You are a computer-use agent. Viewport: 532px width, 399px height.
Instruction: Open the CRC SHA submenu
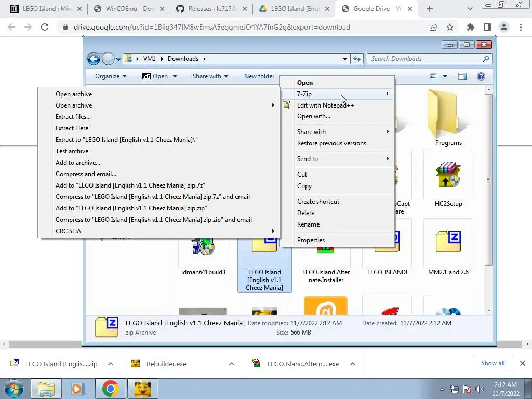(159, 231)
